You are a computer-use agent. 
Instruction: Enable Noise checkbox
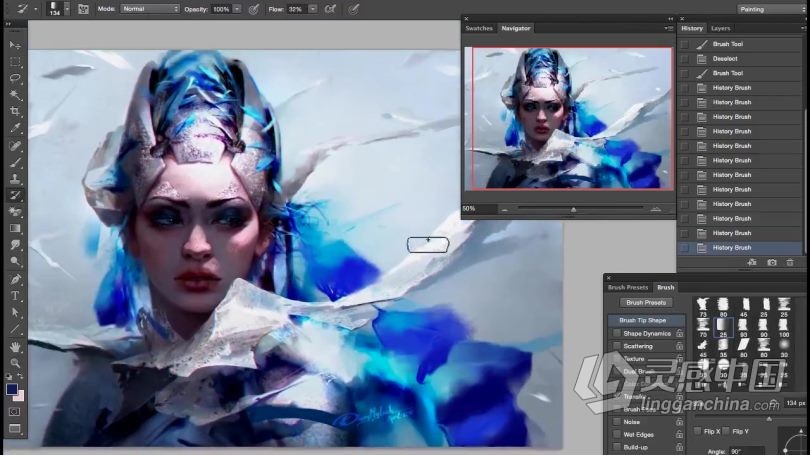click(617, 422)
